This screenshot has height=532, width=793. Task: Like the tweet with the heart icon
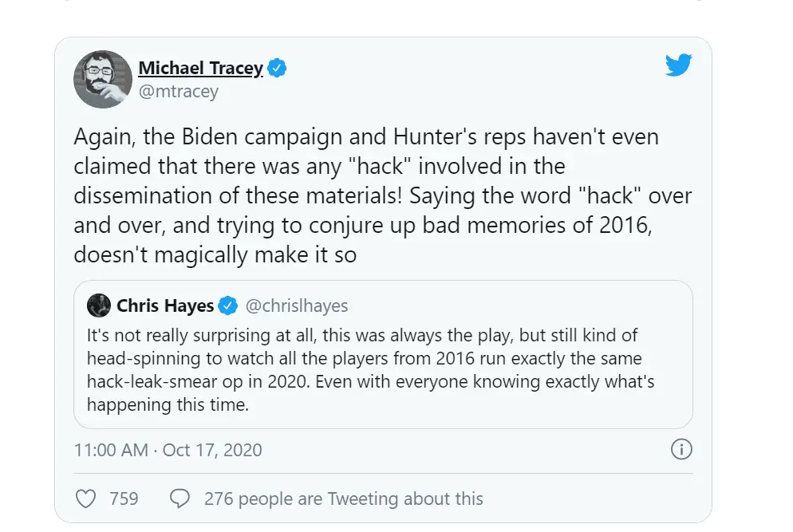point(85,499)
